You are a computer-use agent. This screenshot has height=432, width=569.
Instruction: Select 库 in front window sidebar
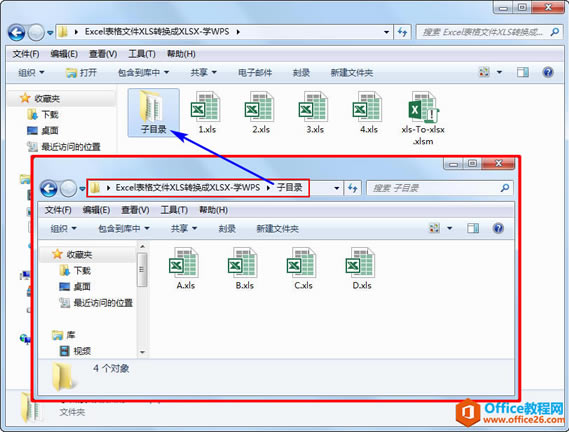pos(64,335)
